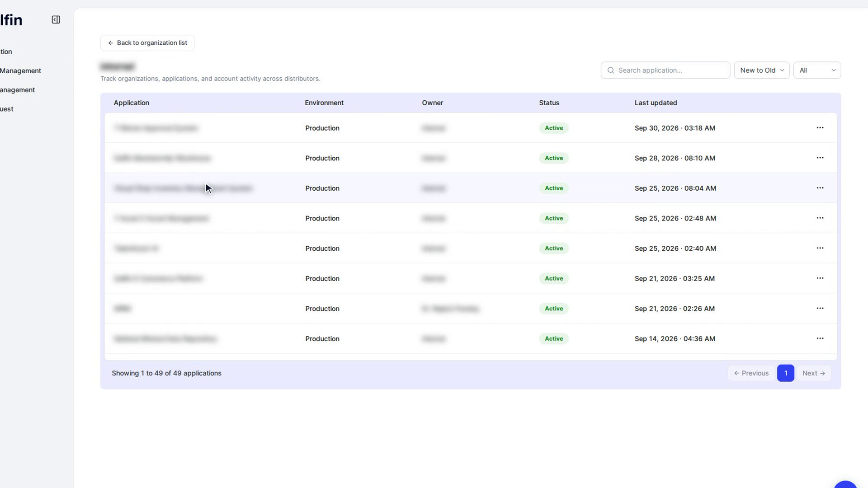Select page 1 in pagination

[786, 373]
